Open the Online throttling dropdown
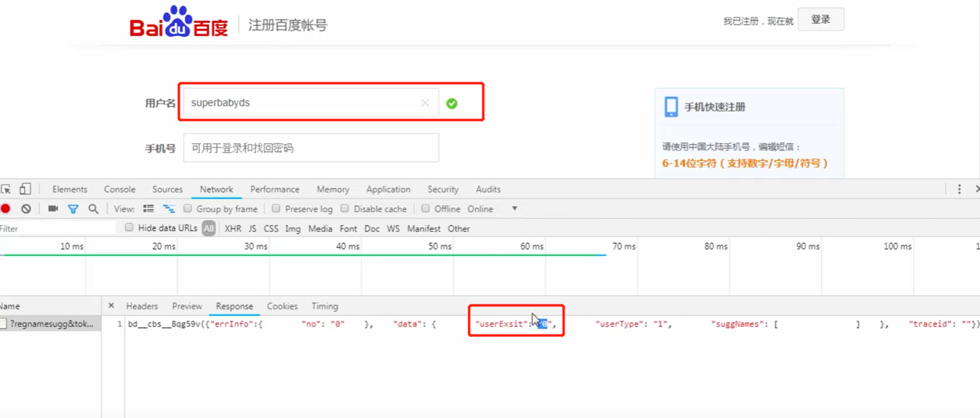This screenshot has height=418, width=980. tap(492, 209)
